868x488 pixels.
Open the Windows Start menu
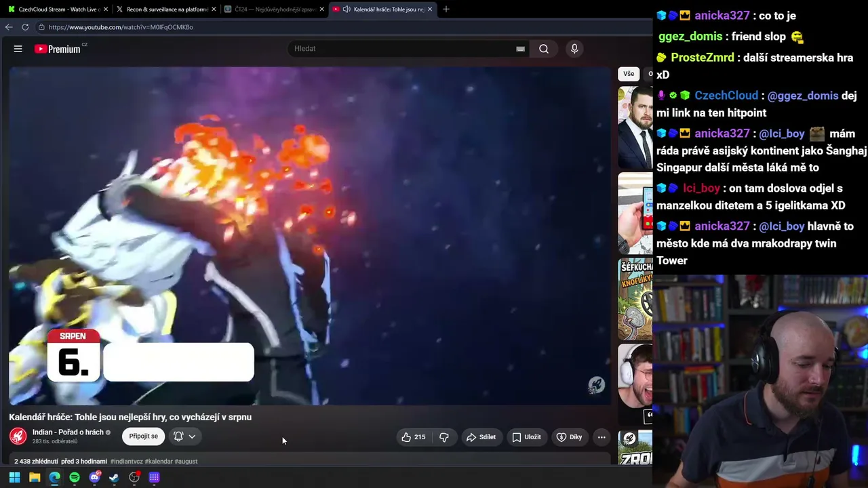(14, 477)
